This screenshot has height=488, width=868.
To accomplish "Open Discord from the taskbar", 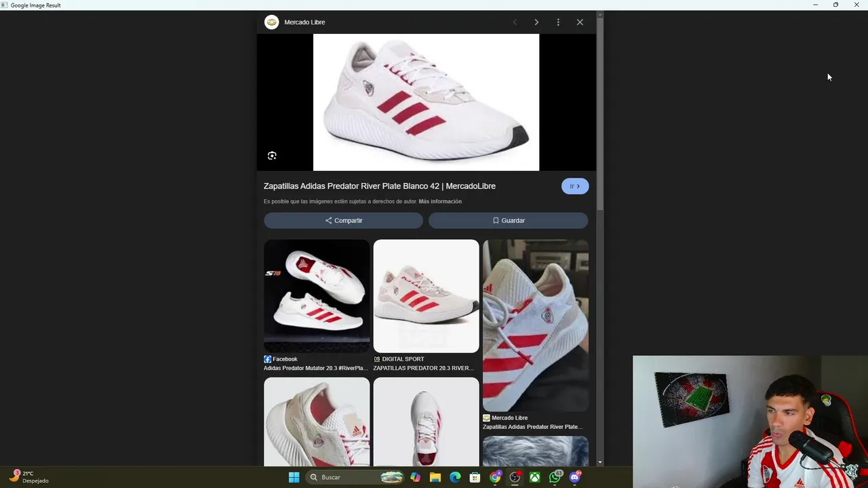I will (575, 477).
